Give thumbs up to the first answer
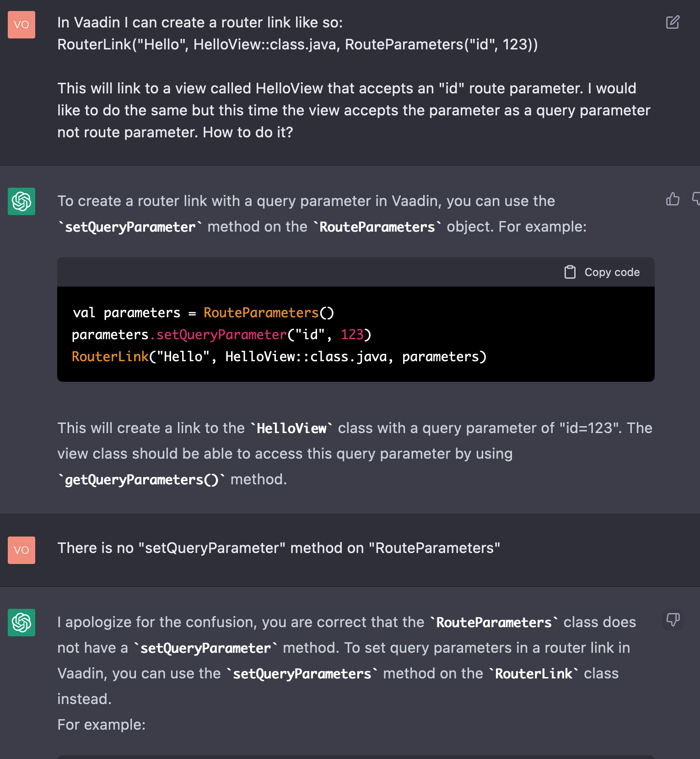700x759 pixels. pyautogui.click(x=672, y=199)
